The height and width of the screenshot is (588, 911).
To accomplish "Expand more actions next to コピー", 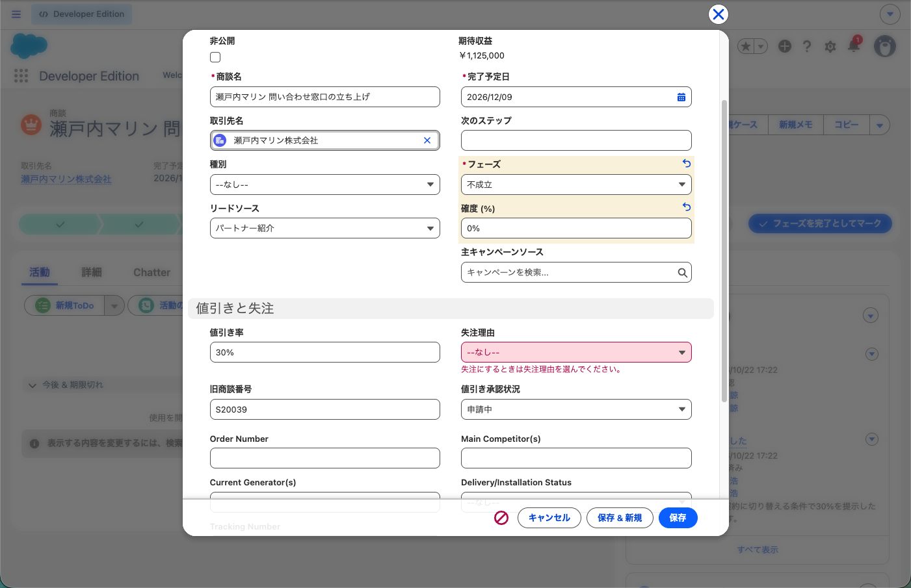I will coord(880,125).
